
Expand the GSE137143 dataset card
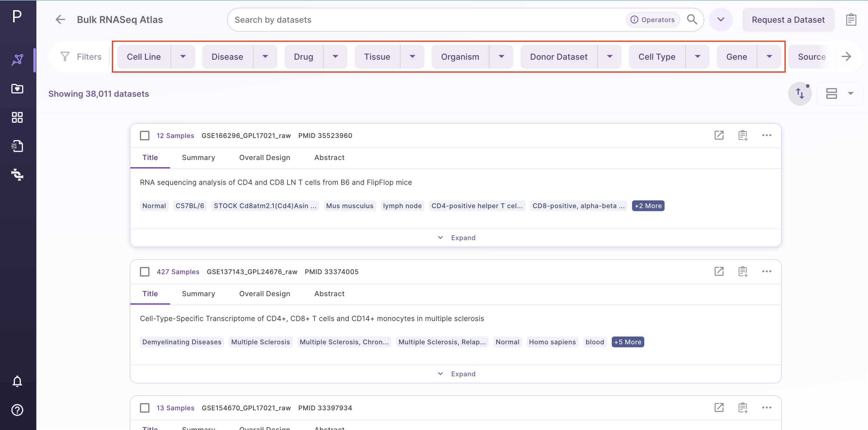456,374
